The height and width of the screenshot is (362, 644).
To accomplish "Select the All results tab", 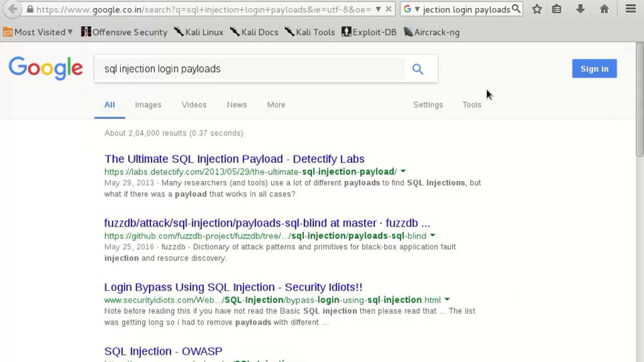I will (110, 105).
